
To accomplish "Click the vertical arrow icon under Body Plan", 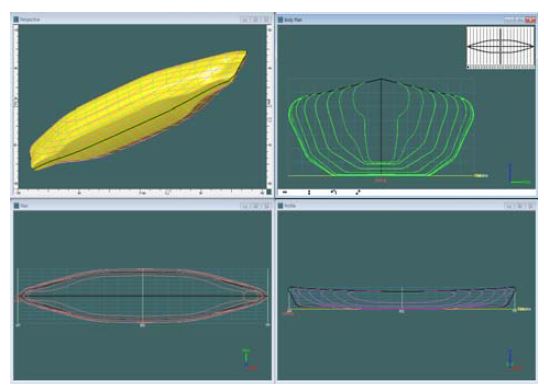I will point(309,192).
